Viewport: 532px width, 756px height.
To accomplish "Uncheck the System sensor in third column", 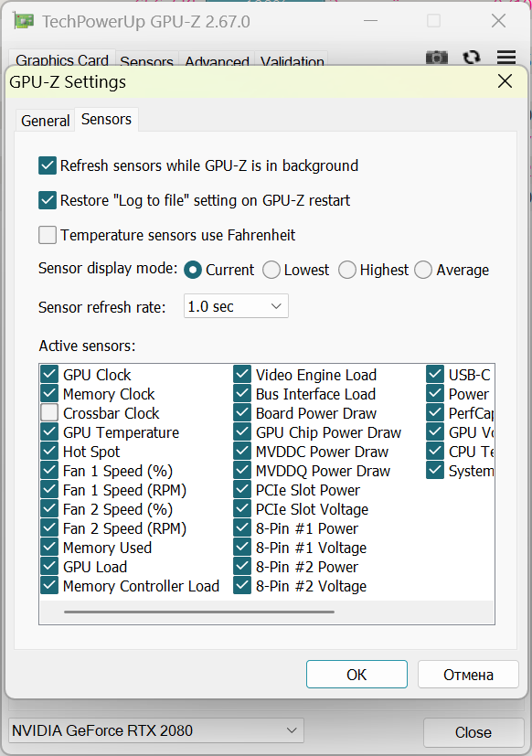I will coord(435,471).
